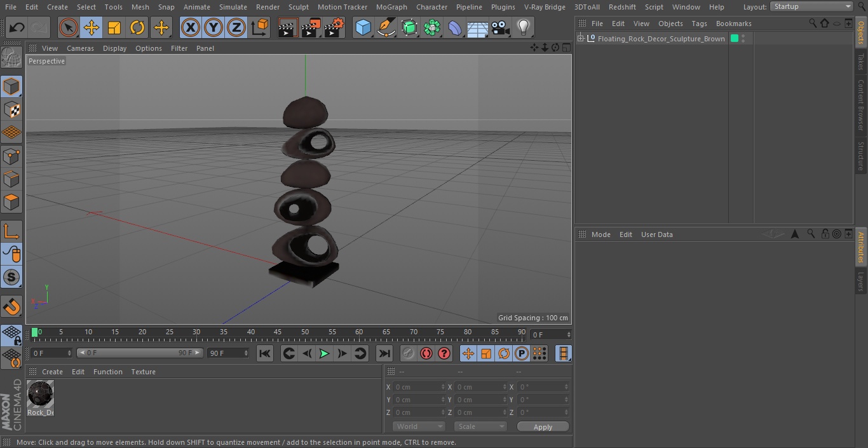Expand Floating_Rock_Decor_Sculpture_Brown object tree
The image size is (868, 448).
pyautogui.click(x=580, y=39)
